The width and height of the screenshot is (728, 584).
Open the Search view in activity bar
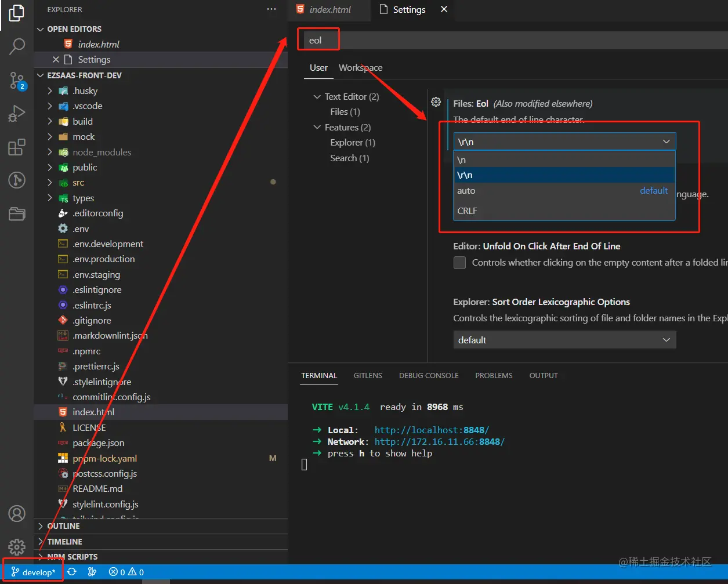[x=16, y=46]
